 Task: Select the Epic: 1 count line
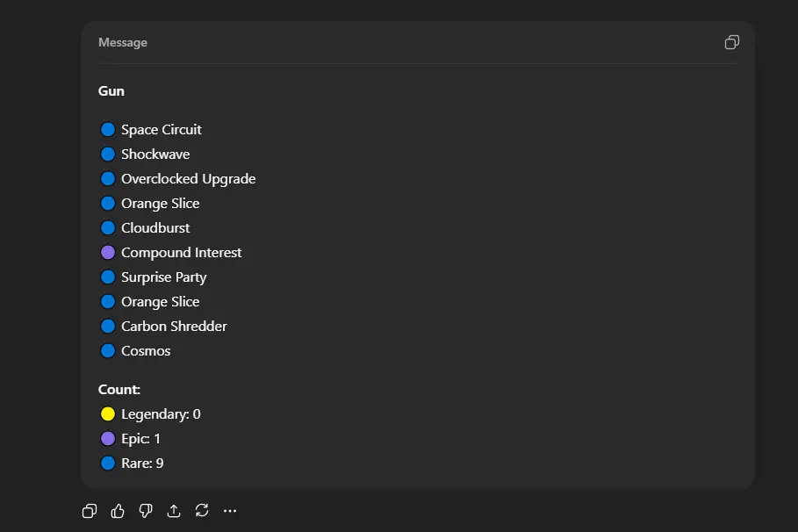(140, 439)
